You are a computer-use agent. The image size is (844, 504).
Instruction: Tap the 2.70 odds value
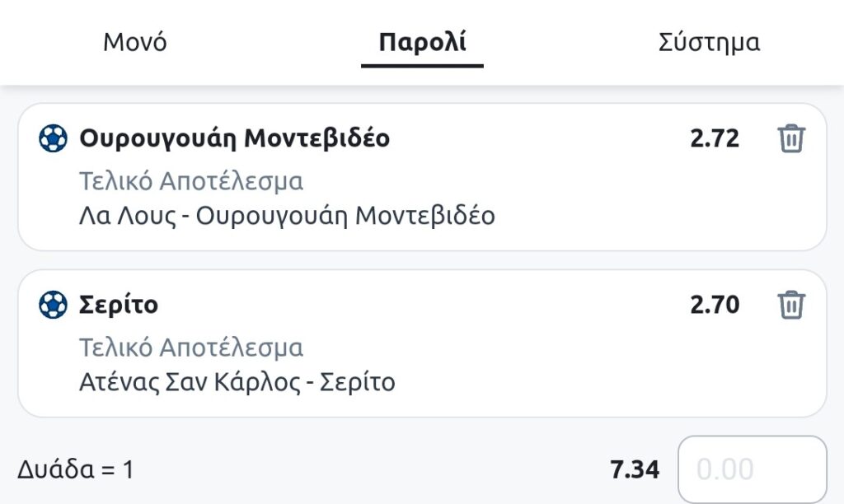[x=715, y=306]
